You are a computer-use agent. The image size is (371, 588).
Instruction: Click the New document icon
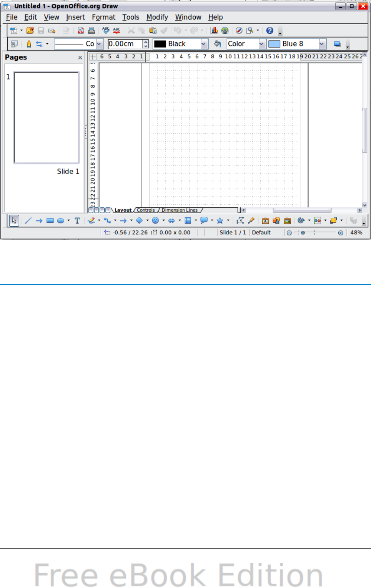click(x=13, y=31)
